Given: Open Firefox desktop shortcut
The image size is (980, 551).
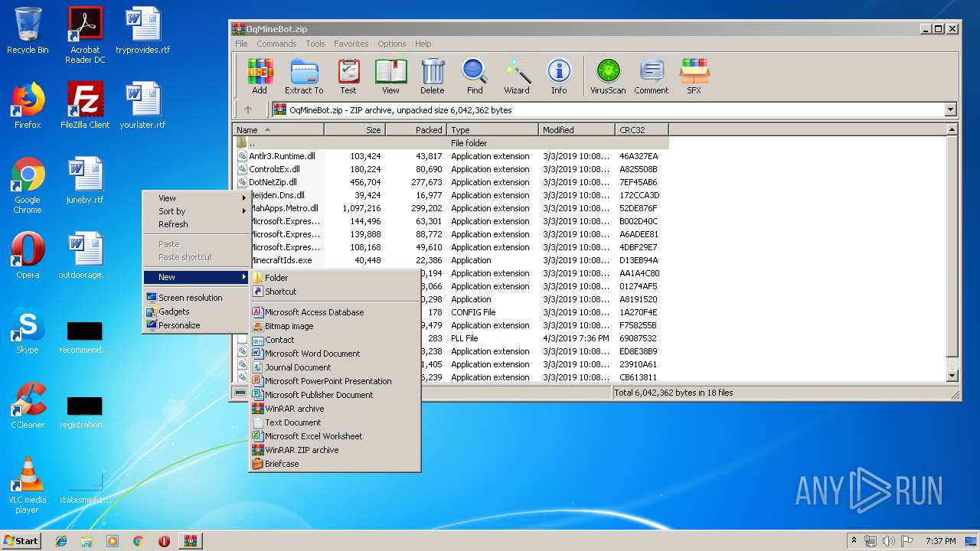Looking at the screenshot, I should coord(28,106).
